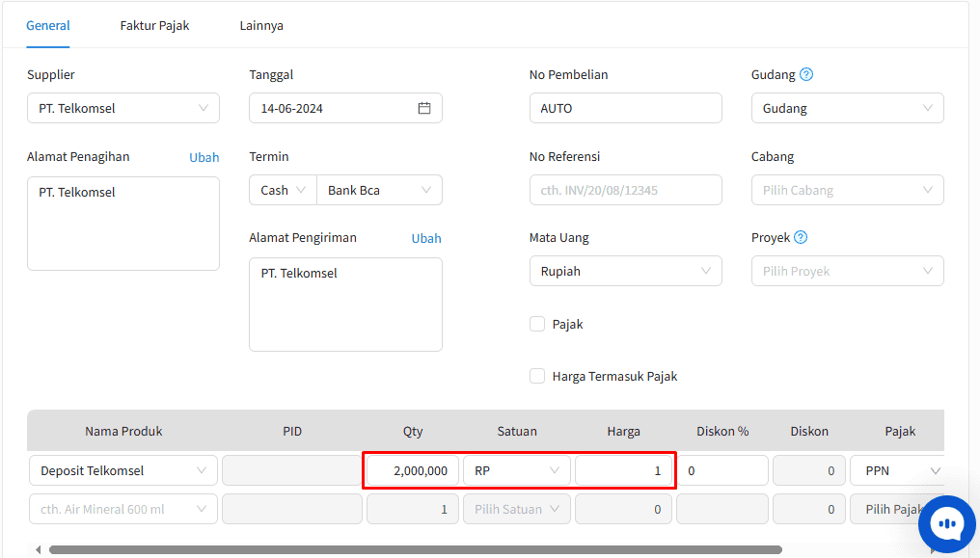Open the chat support bubble

(x=947, y=523)
